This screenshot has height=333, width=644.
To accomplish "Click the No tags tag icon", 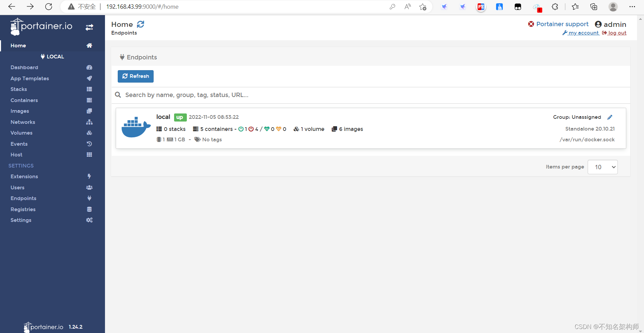I will coord(198,139).
